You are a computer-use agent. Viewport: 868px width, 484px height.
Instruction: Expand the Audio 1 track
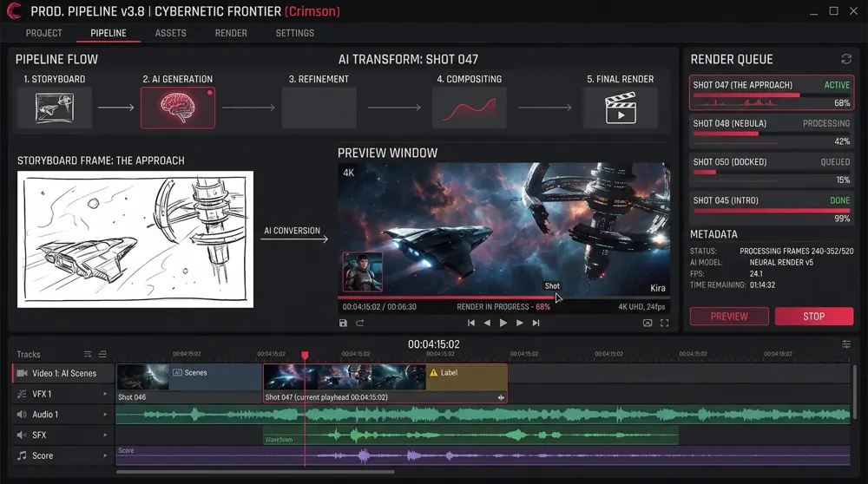coord(105,415)
